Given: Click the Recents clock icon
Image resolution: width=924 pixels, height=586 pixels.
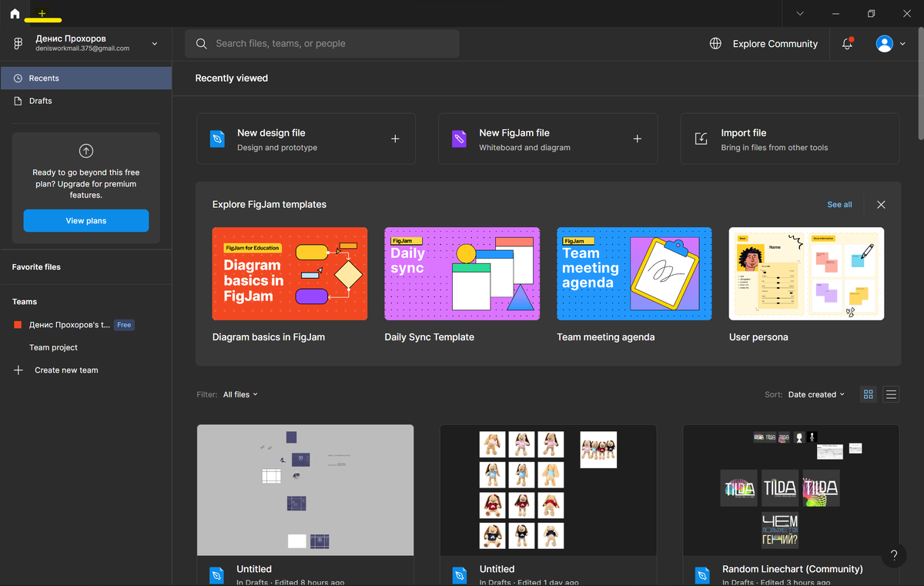Looking at the screenshot, I should [18, 79].
